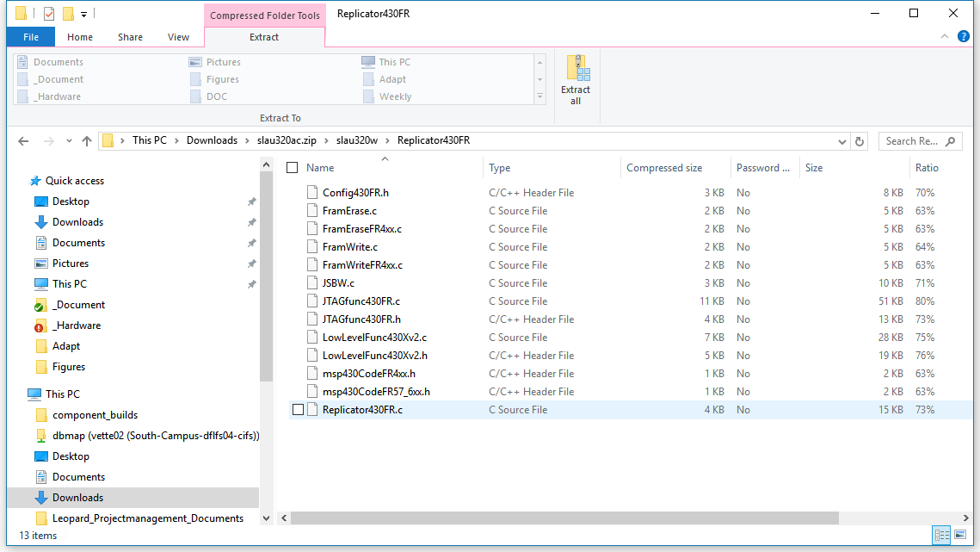This screenshot has height=552, width=980.
Task: Select the file FramWriteFR4xx.c
Action: click(362, 265)
